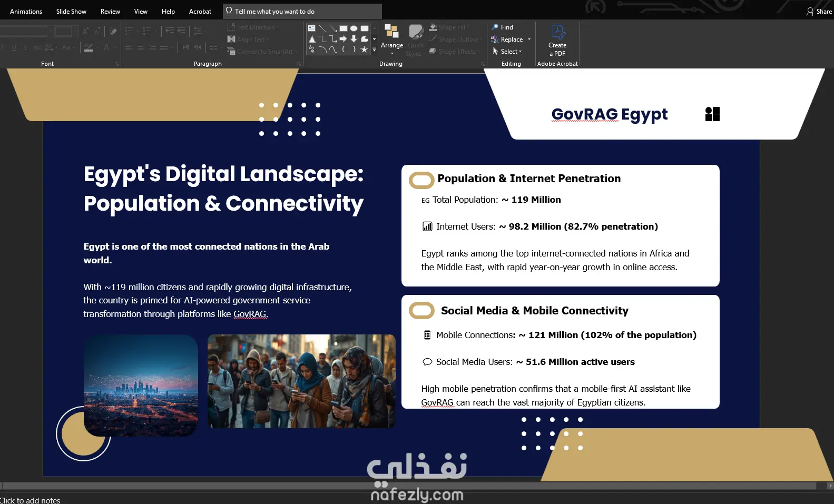This screenshot has width=834, height=504.
Task: Open the Help tab
Action: point(168,12)
